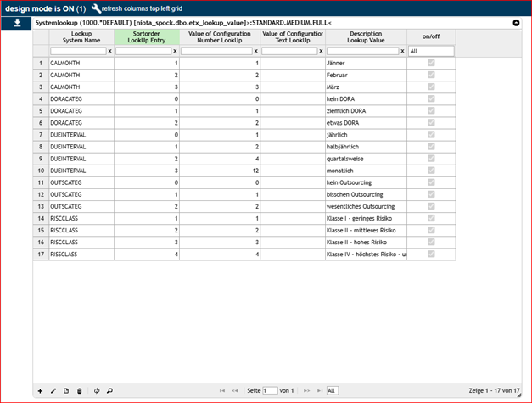The width and height of the screenshot is (532, 403).
Task: Click the copy row icon in footer
Action: (x=65, y=390)
